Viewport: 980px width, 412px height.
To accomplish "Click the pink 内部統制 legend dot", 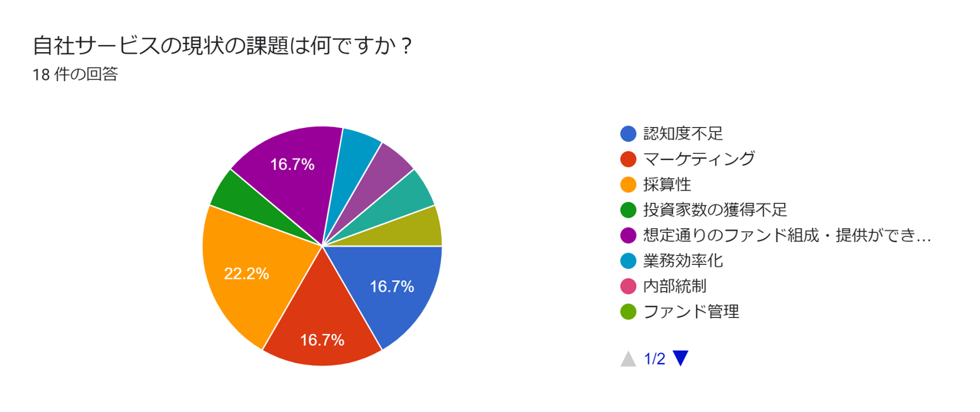I will pos(629,286).
